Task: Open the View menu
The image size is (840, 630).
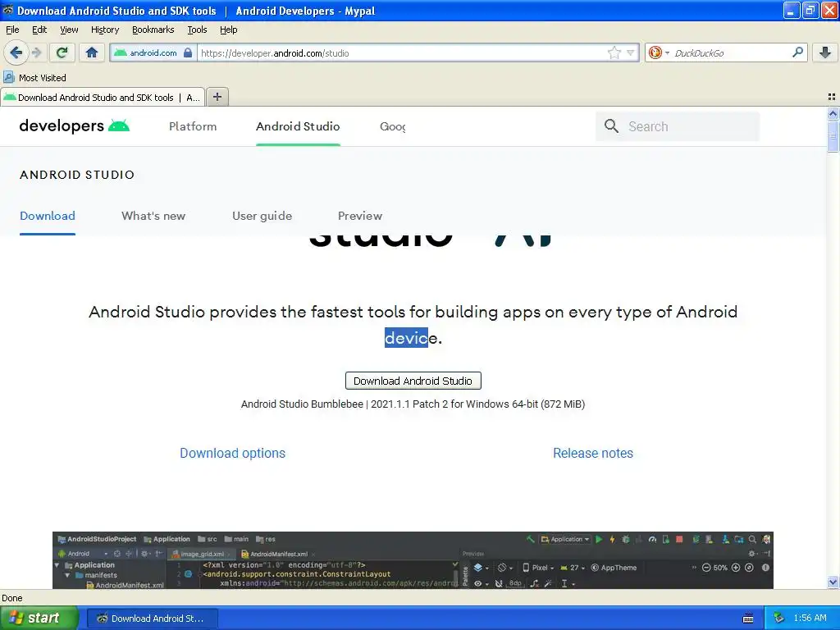Action: click(x=69, y=30)
